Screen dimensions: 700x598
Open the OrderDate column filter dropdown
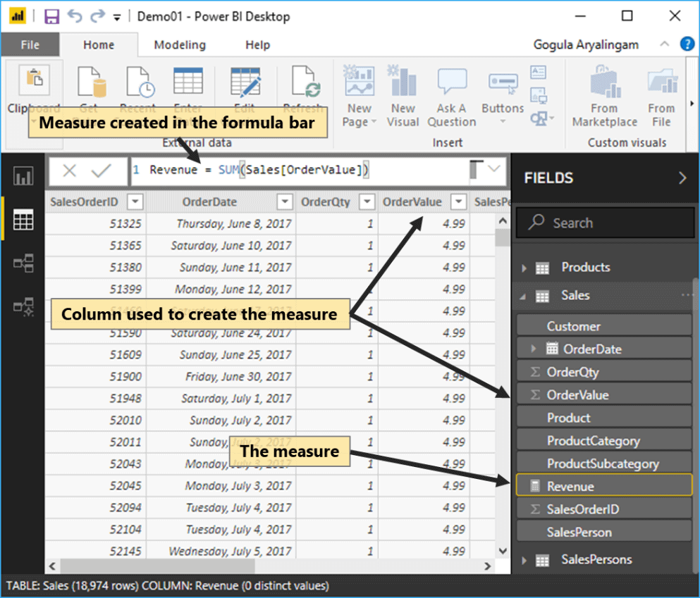tap(284, 202)
